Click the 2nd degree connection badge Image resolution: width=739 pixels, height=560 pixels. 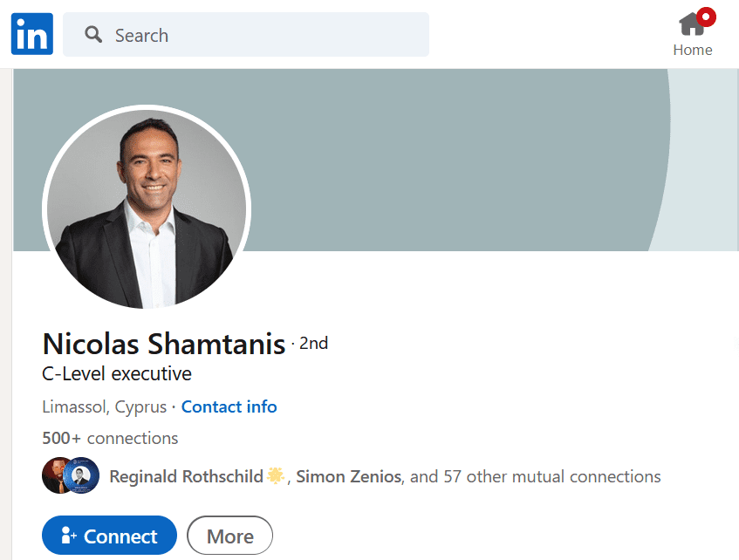(x=313, y=344)
